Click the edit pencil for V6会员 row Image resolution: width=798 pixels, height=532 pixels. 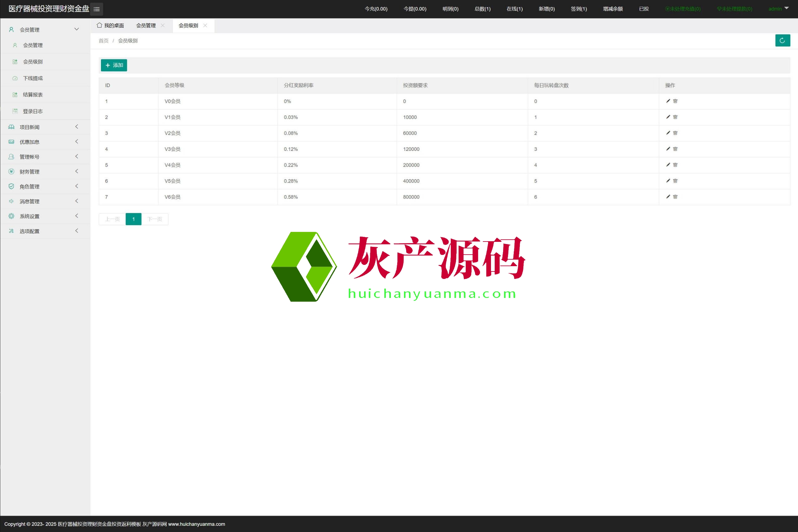click(668, 197)
